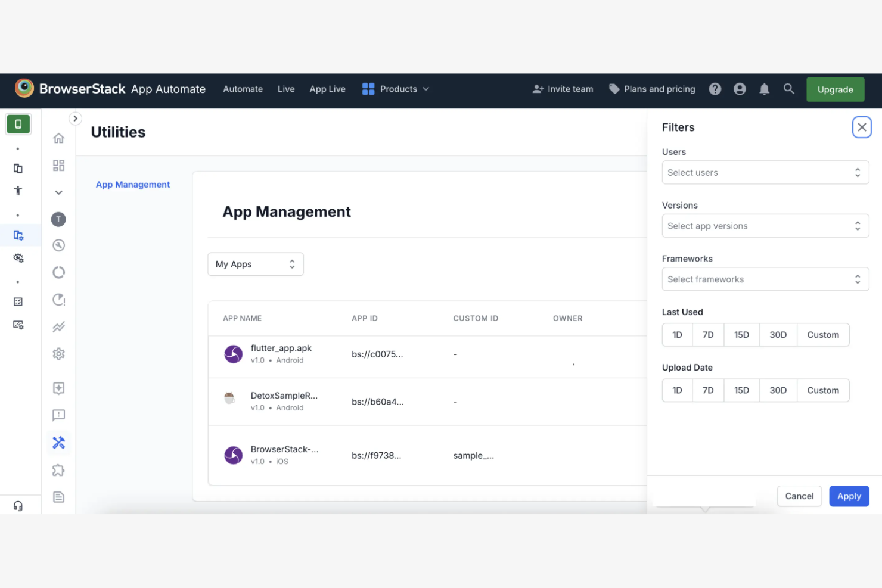
Task: Open the notifications bell icon
Action: pyautogui.click(x=764, y=89)
